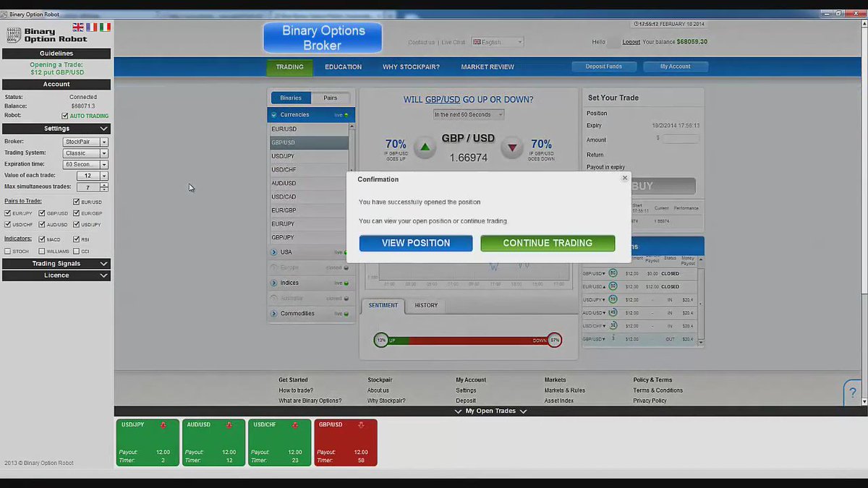Click the CONTINUE TRADING button
The height and width of the screenshot is (488, 868).
[x=548, y=243]
